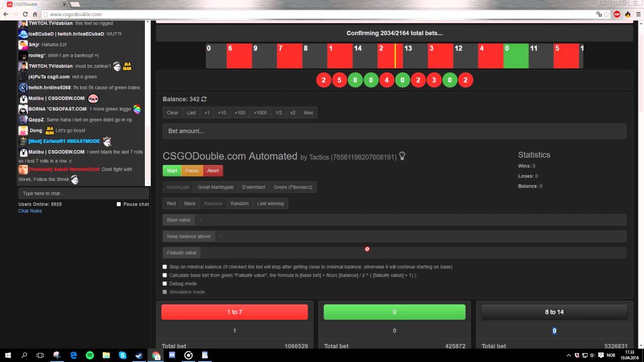
Task: Enable Debug mode checkbox
Action: click(x=165, y=284)
